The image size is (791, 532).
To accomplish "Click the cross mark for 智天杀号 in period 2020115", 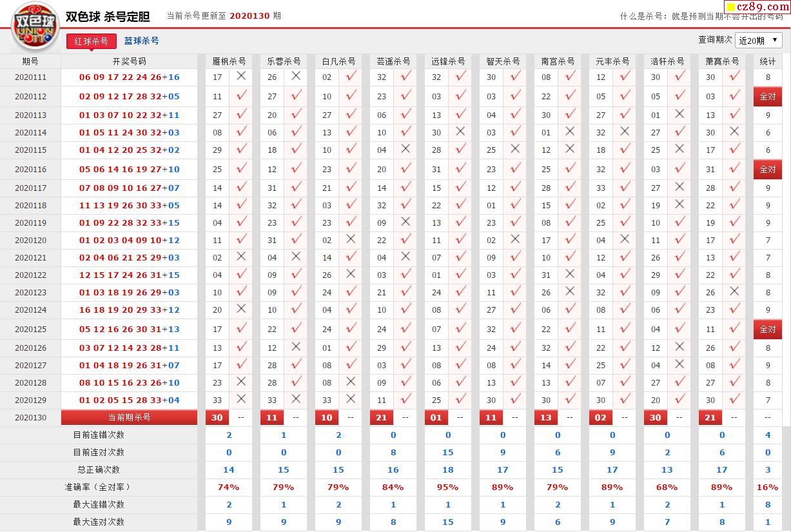I will pyautogui.click(x=515, y=149).
